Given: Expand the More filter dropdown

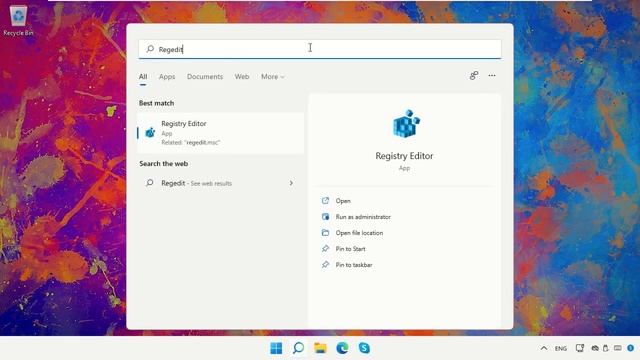Looking at the screenshot, I should (272, 77).
